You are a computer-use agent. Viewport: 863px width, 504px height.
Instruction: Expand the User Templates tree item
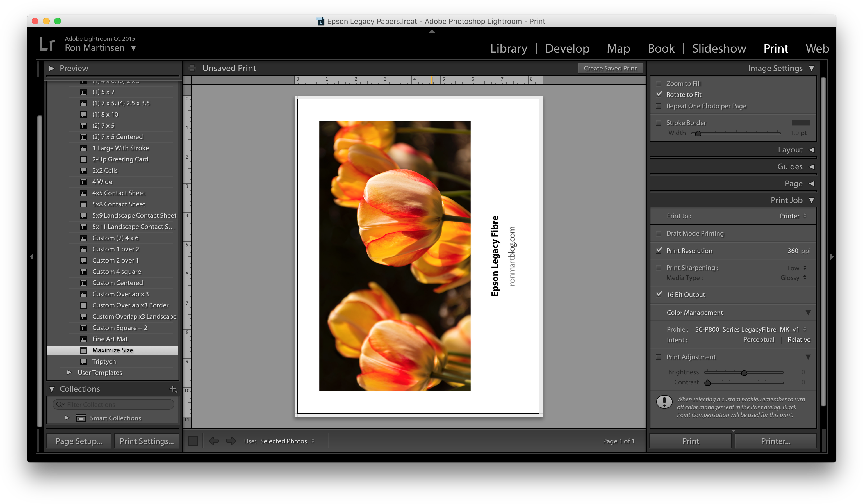coord(70,373)
